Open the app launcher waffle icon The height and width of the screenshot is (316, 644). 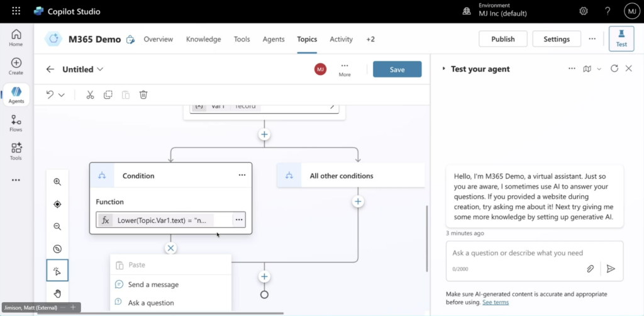(x=16, y=11)
